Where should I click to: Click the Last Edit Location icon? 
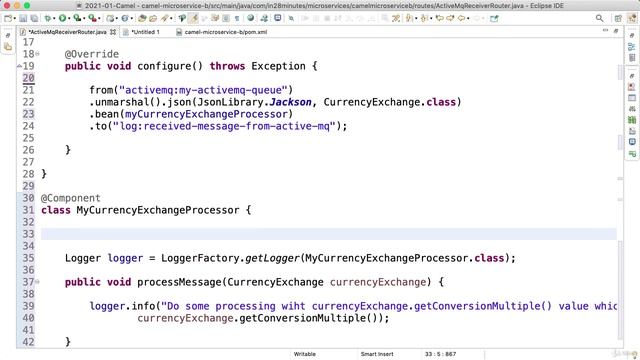tap(439, 18)
